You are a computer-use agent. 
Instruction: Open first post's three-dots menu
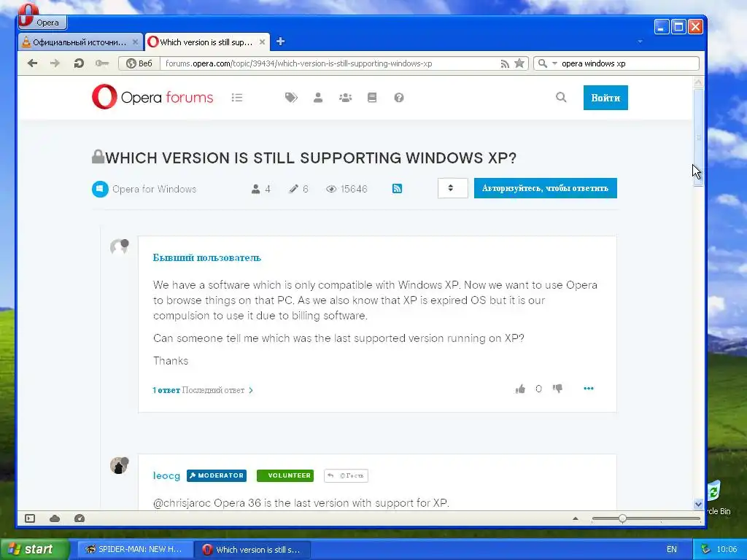click(x=589, y=389)
